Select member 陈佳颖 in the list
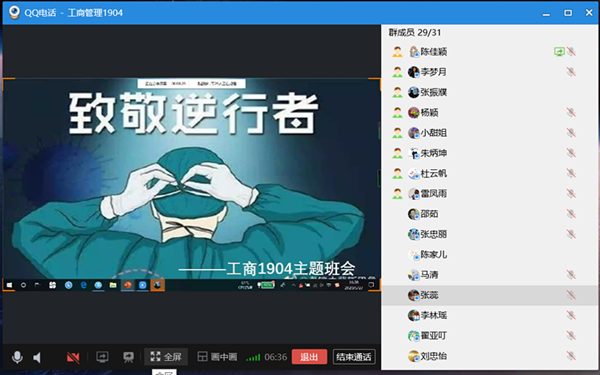 tap(490, 52)
